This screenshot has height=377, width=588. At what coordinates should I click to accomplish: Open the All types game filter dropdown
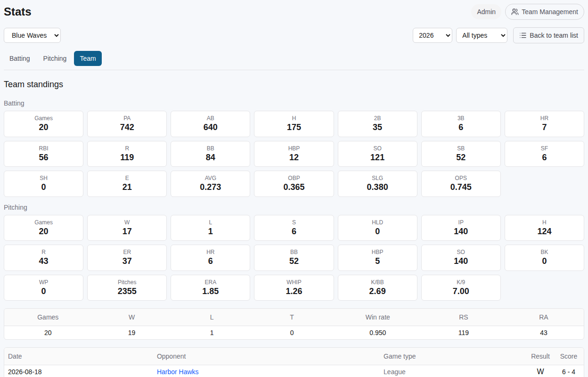[482, 35]
